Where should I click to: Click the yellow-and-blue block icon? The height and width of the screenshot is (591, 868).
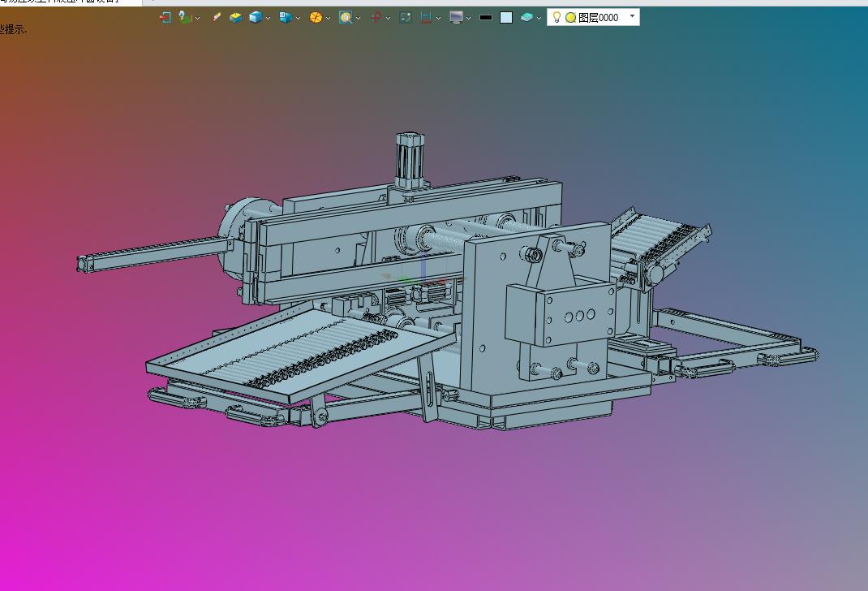click(235, 18)
